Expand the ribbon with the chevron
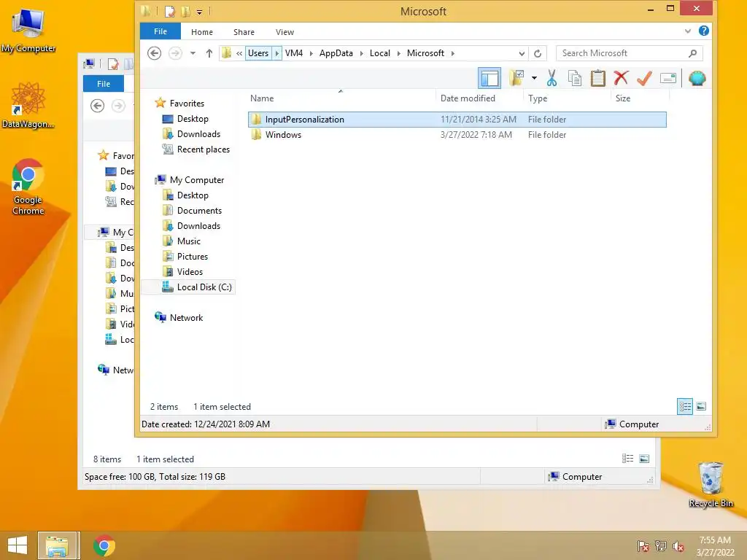The width and height of the screenshot is (747, 560). point(687,31)
